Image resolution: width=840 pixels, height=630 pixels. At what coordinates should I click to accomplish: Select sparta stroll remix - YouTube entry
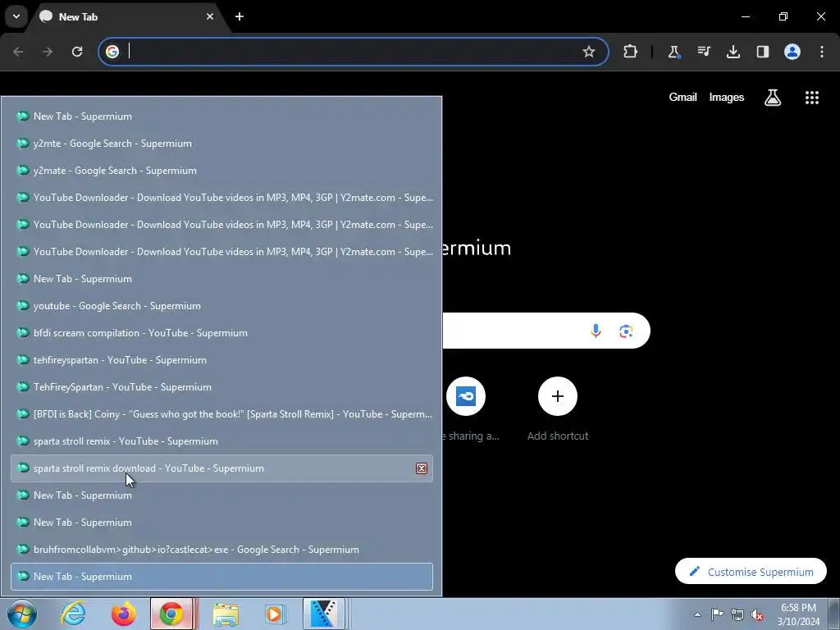point(221,441)
